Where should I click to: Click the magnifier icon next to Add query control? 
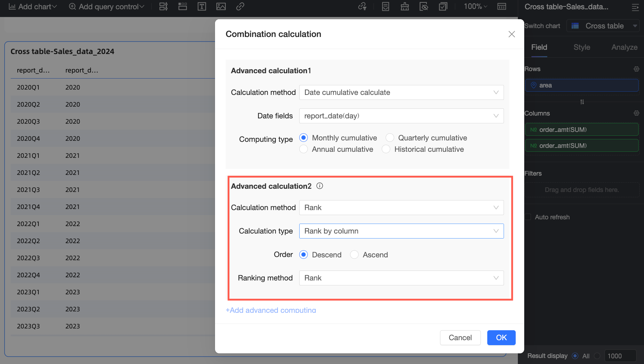coord(73,6)
